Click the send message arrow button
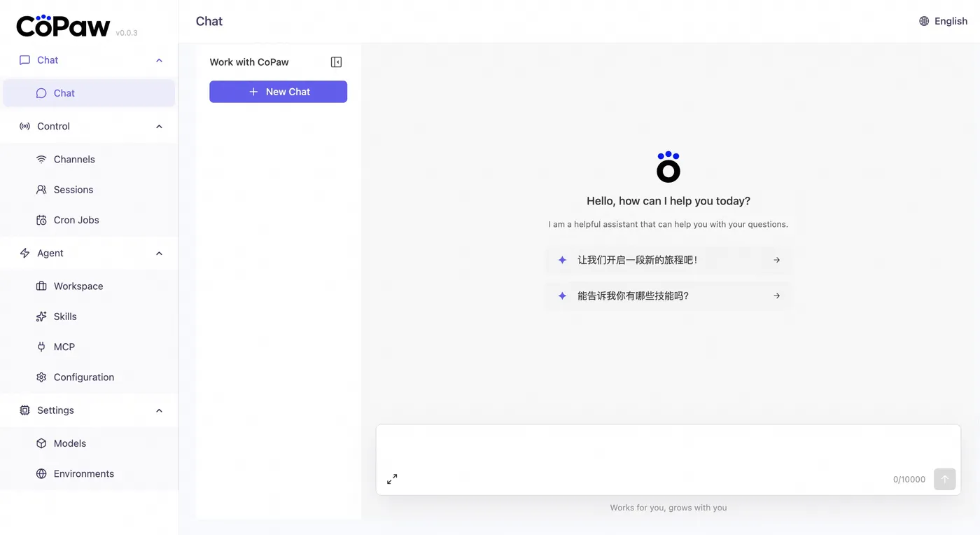Viewport: 980px width, 535px height. click(944, 479)
